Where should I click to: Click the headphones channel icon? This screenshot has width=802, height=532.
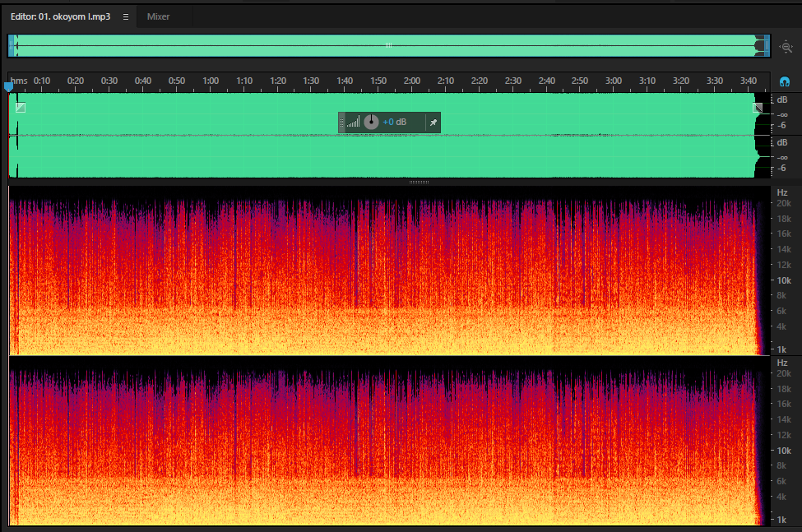pos(785,81)
